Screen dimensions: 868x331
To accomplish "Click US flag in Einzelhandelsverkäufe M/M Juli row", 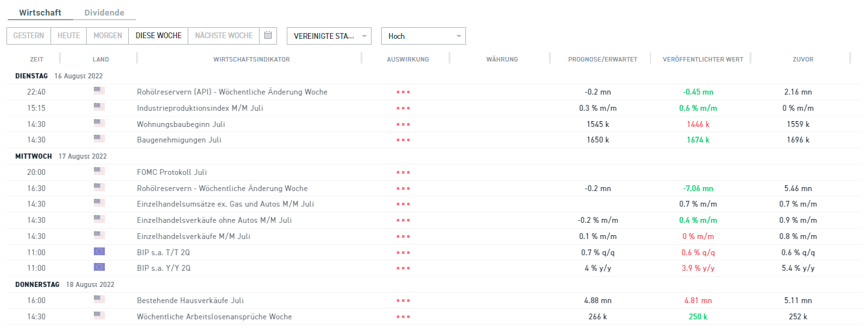I will (x=99, y=235).
